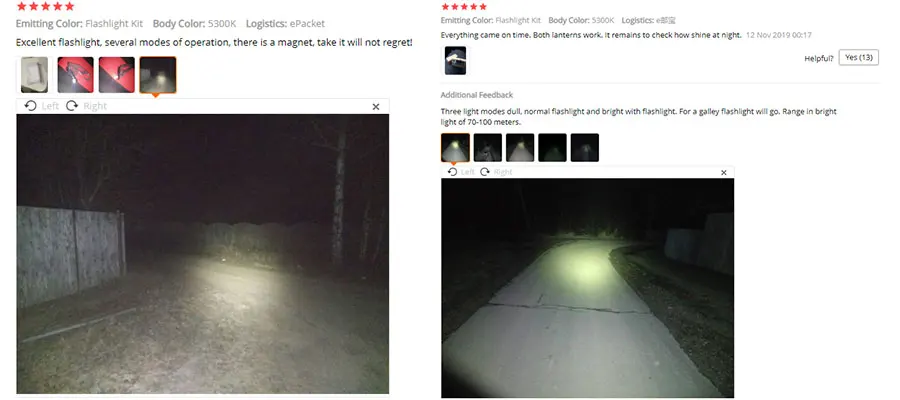Mark review helpful with Yes (13) button

[859, 57]
